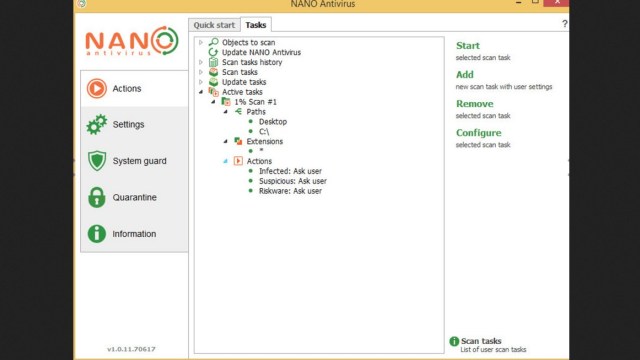The image size is (640, 360).
Task: Click the info icon next to Scan tasks footer
Action: click(454, 341)
